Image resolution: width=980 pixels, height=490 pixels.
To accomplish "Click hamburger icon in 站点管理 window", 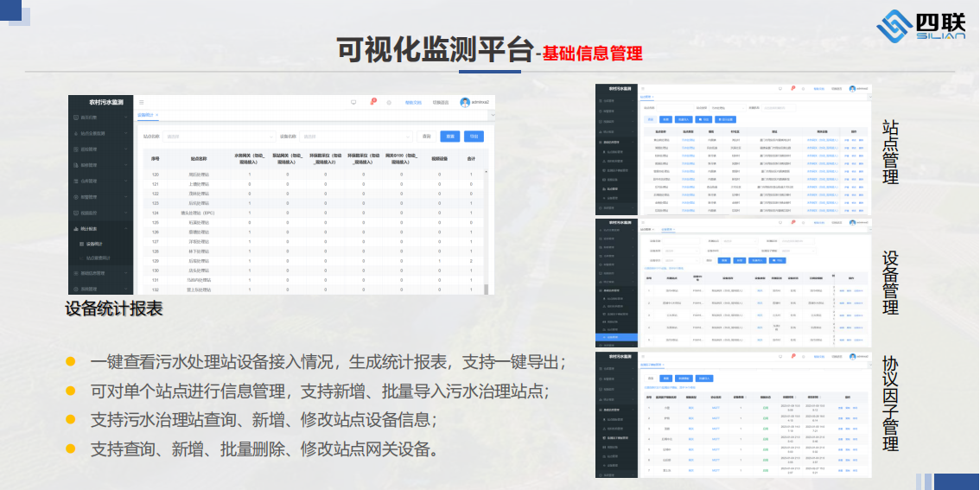I will click(642, 89).
